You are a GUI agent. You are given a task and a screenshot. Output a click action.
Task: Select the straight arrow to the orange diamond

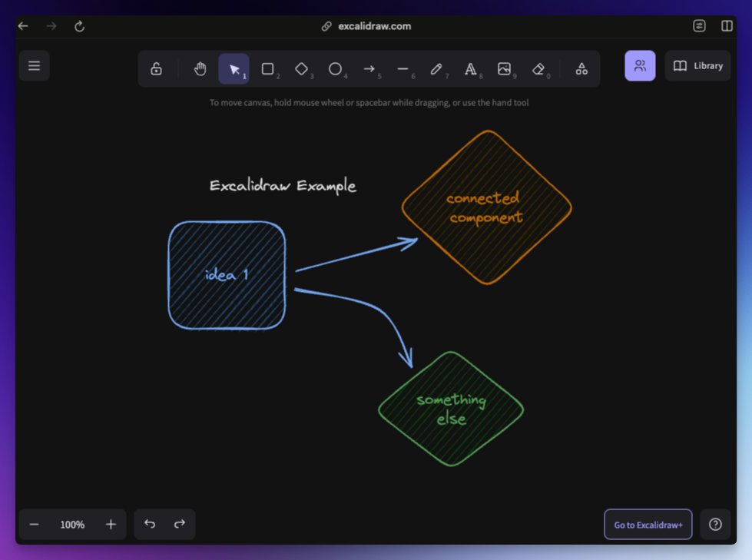[356, 254]
